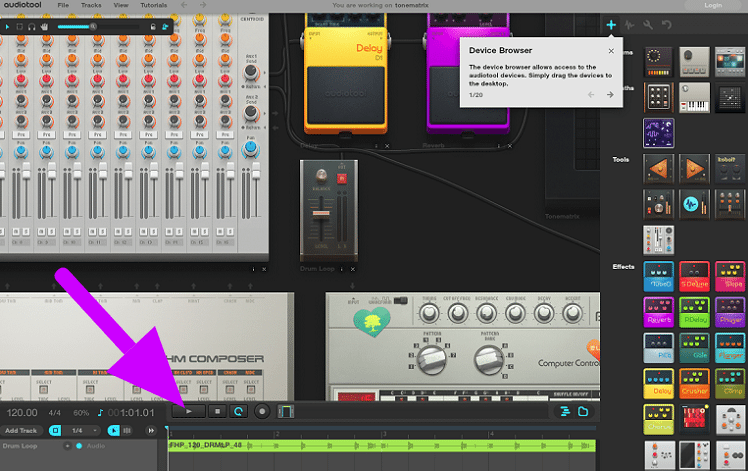
Task: Select the Kobolt mixer tool
Action: coord(730,169)
